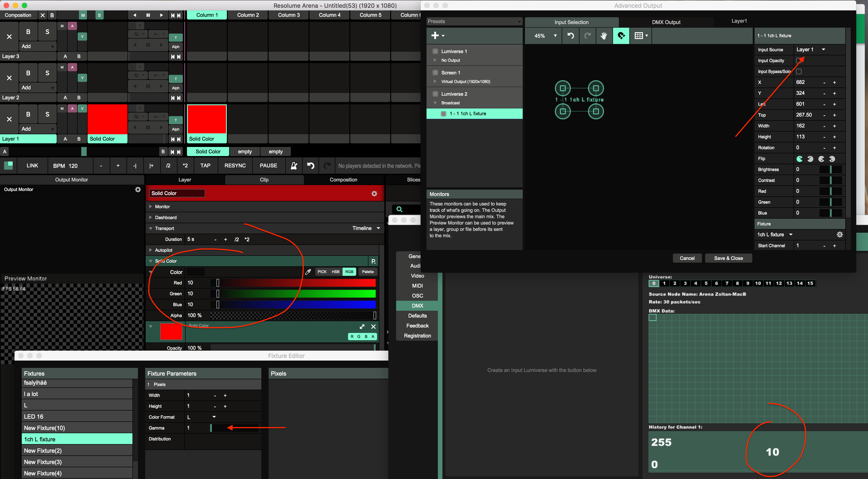Open the Composition tab
Viewport: 868px width, 479px height.
(343, 180)
